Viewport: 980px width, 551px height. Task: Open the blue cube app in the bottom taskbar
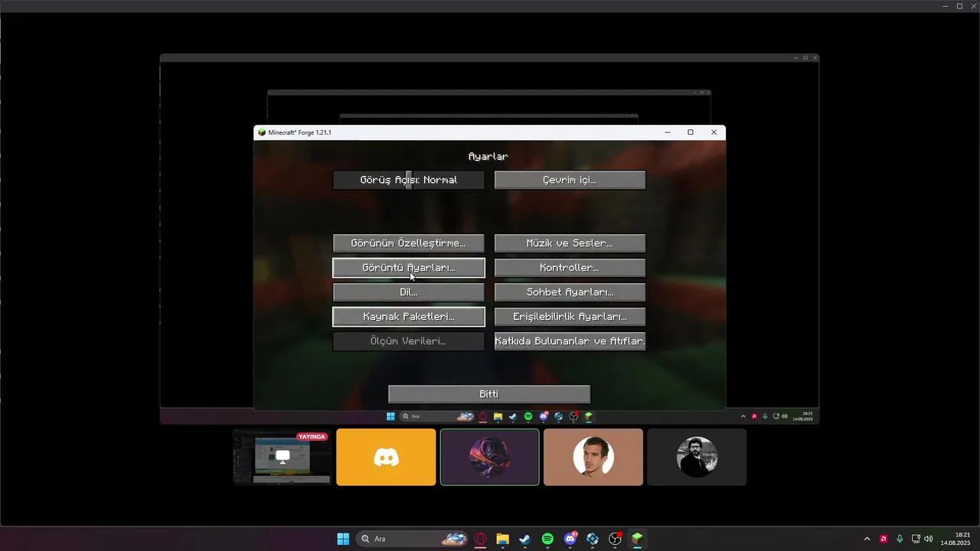[593, 539]
